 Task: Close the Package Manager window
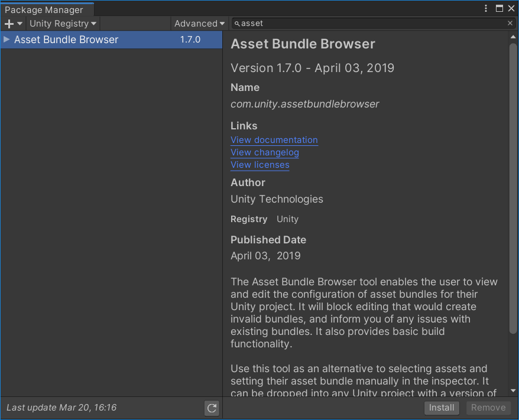[511, 8]
